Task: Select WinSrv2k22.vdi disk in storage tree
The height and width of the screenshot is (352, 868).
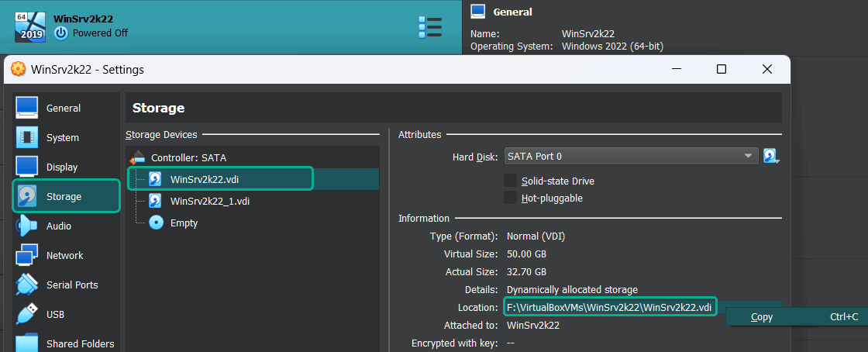Action: click(253, 179)
